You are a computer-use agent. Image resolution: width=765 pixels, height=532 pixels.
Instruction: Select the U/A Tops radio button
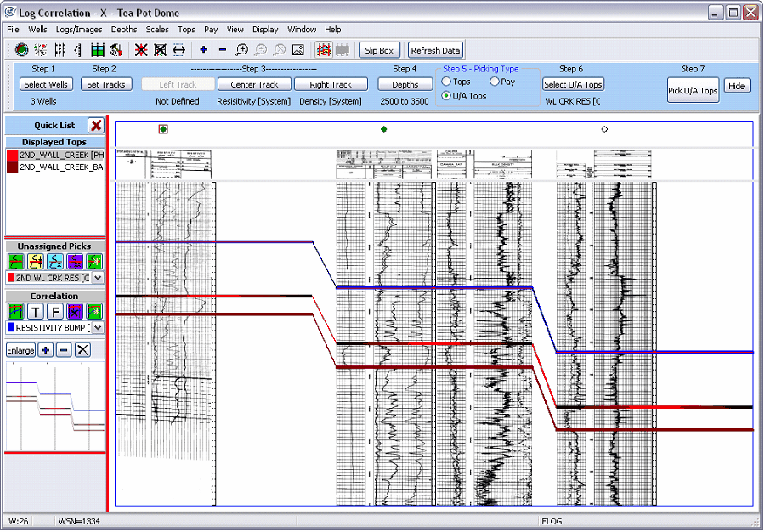pos(445,96)
